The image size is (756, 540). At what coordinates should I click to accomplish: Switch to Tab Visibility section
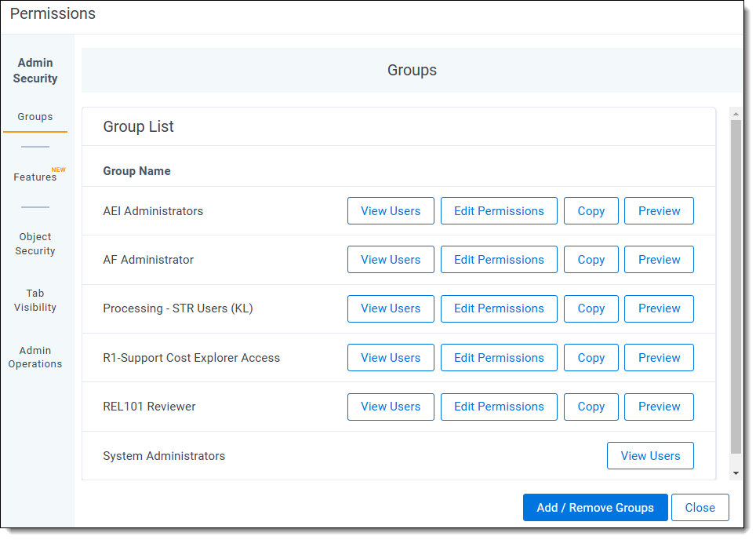pos(35,300)
